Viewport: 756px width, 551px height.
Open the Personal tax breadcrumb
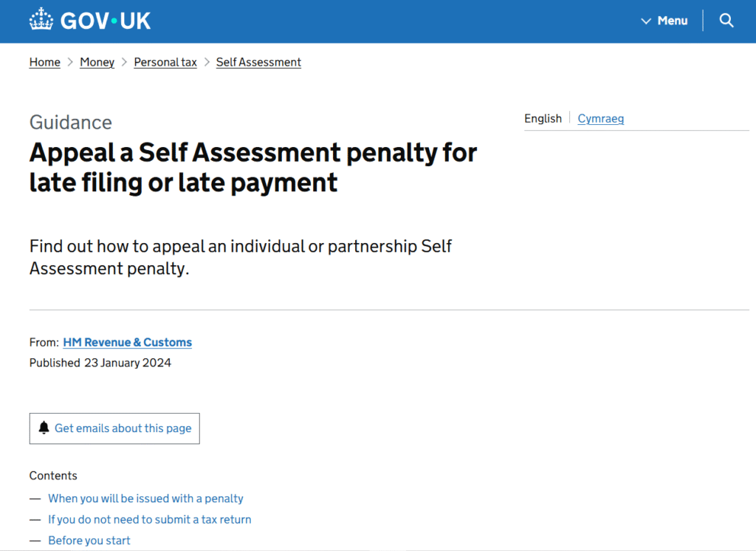click(x=165, y=62)
